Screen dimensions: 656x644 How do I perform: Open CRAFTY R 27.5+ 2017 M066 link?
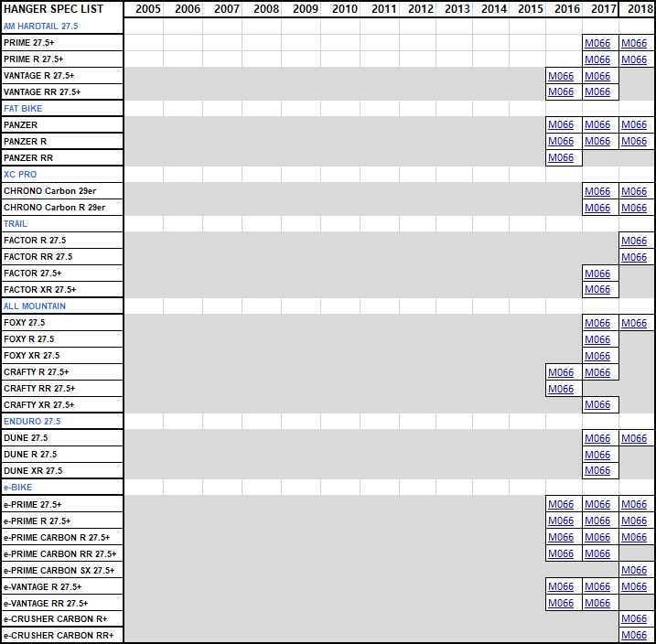(597, 372)
